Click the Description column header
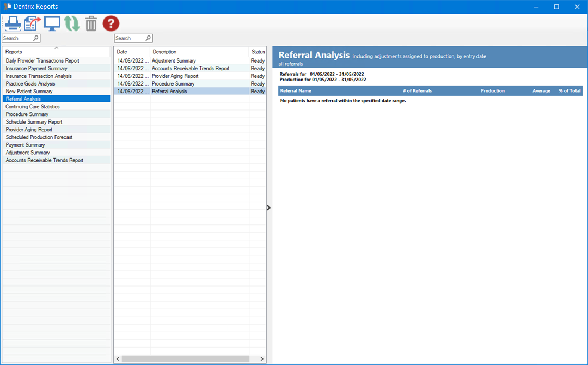588x365 pixels. coord(199,52)
